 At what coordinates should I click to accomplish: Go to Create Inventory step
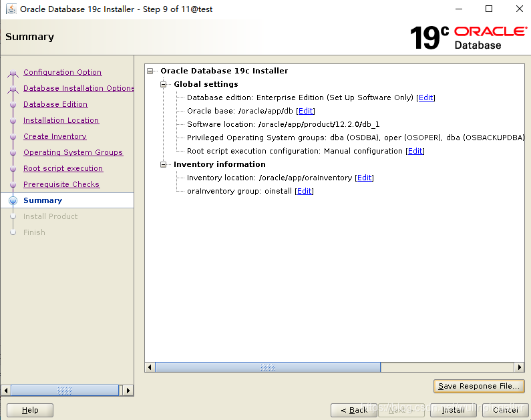pyautogui.click(x=55, y=136)
